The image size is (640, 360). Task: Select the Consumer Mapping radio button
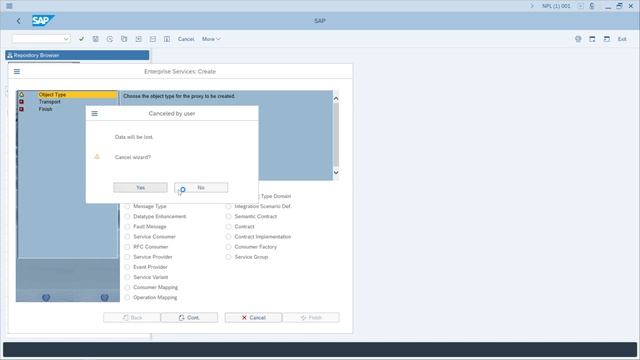(x=127, y=287)
